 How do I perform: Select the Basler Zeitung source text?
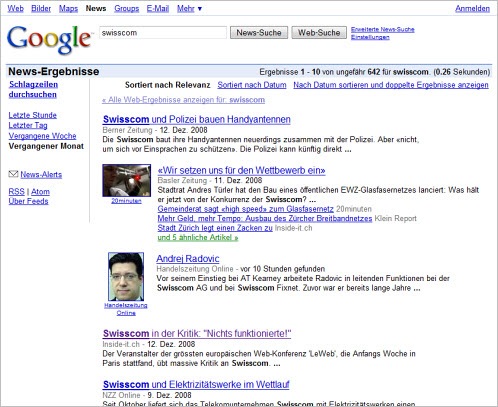click(x=182, y=181)
